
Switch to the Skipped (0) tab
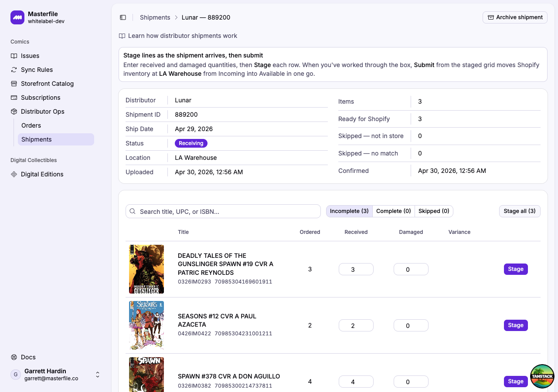point(434,211)
